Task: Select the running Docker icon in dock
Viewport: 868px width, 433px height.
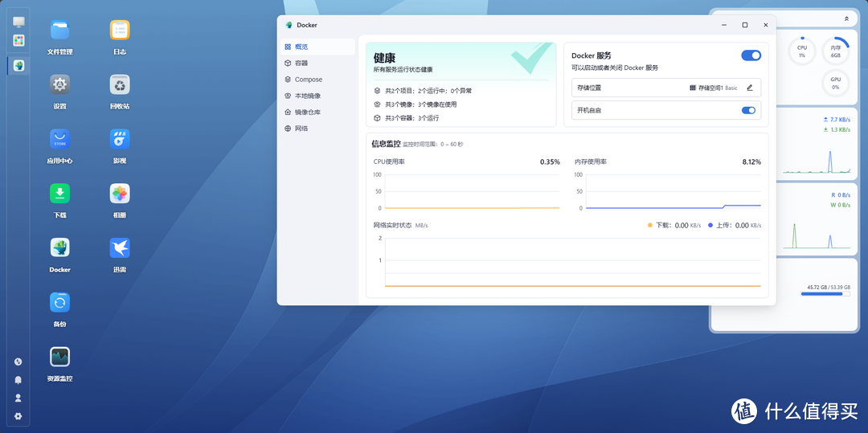Action: tap(18, 65)
